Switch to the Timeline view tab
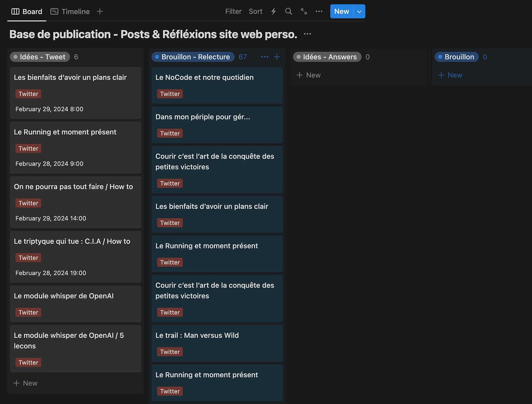 coord(70,11)
